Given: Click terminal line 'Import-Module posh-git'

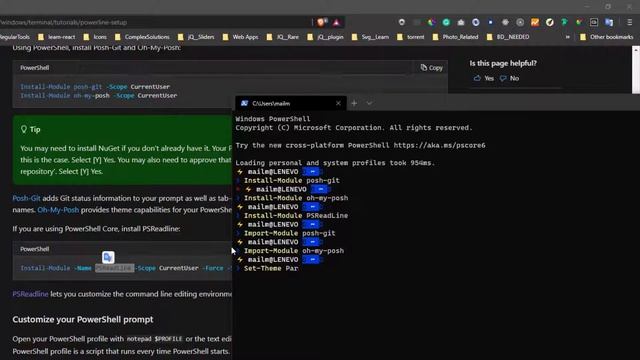Looking at the screenshot, I should click(x=289, y=233).
